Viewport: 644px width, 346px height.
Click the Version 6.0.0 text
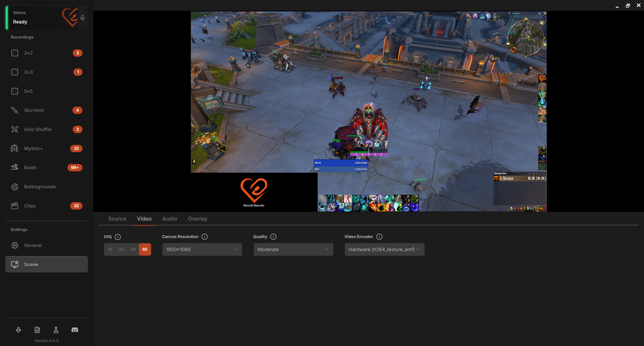coord(47,341)
